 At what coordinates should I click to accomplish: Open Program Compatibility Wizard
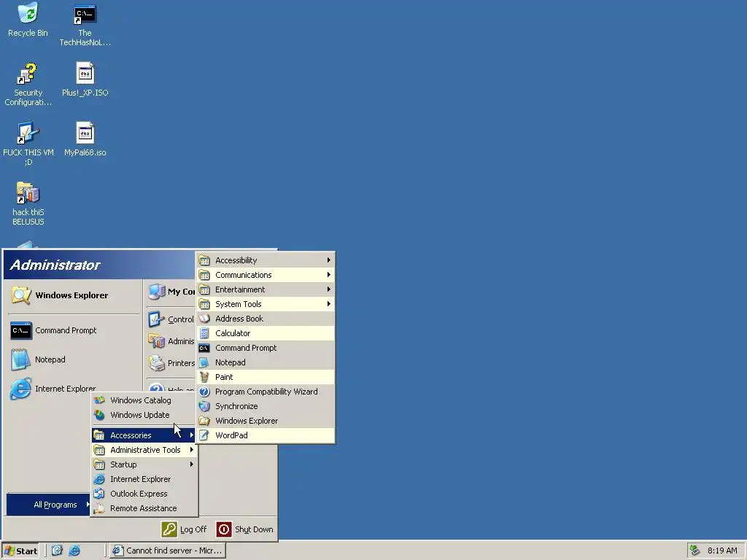[x=266, y=392]
